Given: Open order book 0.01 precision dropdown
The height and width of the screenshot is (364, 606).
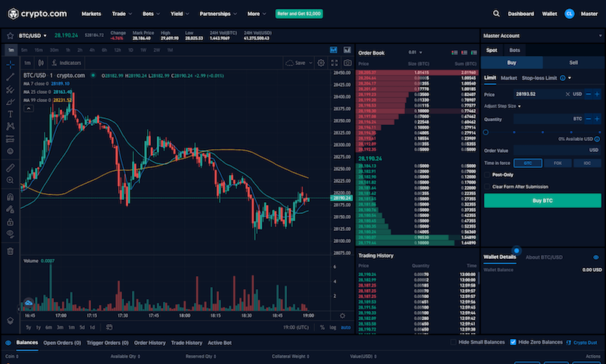Looking at the screenshot, I should tap(415, 52).
